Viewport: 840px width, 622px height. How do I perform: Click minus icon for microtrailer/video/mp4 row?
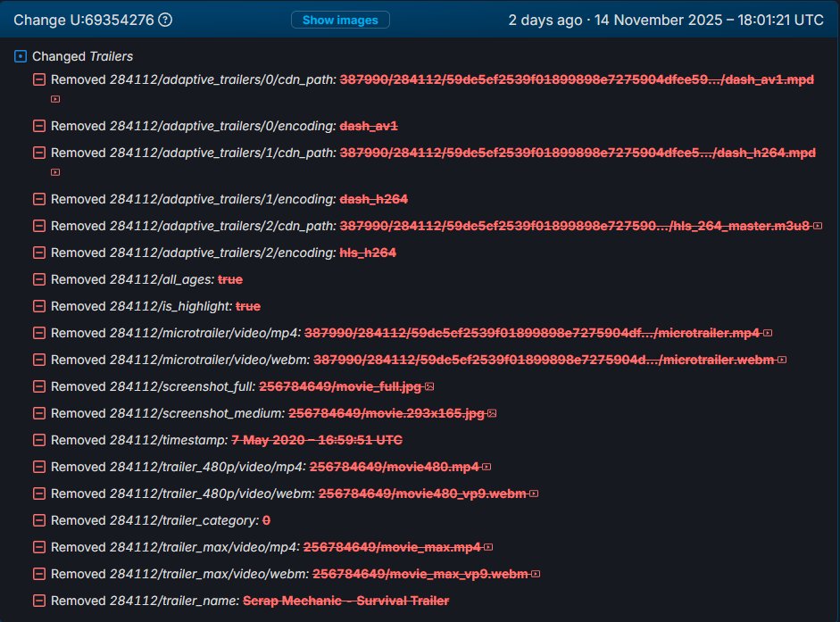pyautogui.click(x=39, y=333)
